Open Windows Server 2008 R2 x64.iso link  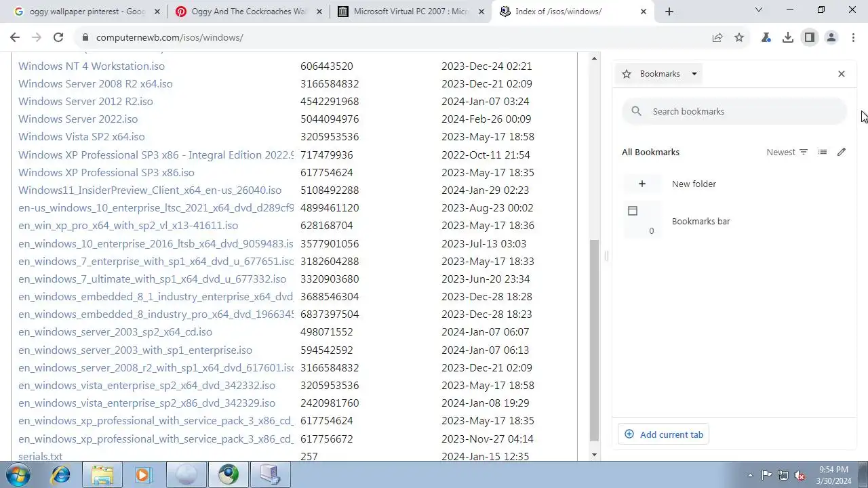pos(96,83)
